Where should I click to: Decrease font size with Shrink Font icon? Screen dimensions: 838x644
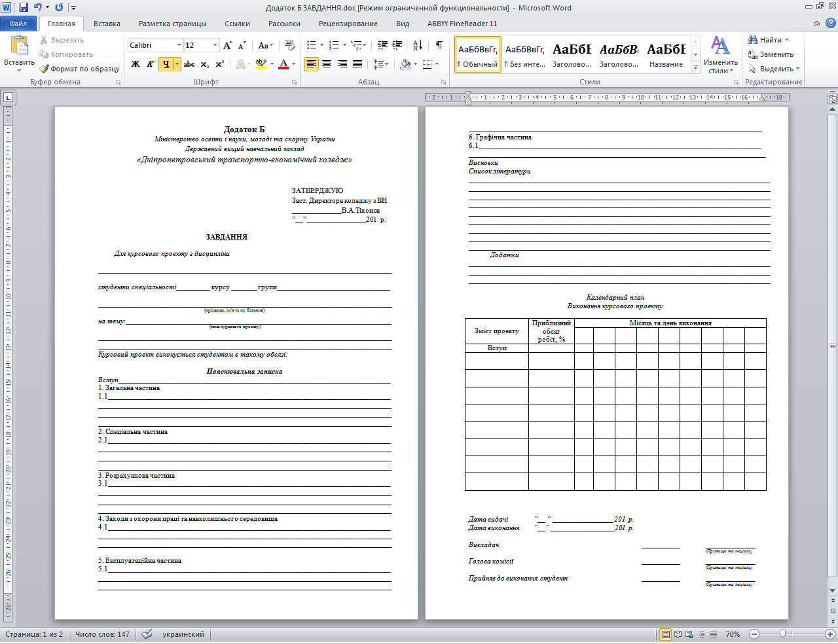coord(242,45)
